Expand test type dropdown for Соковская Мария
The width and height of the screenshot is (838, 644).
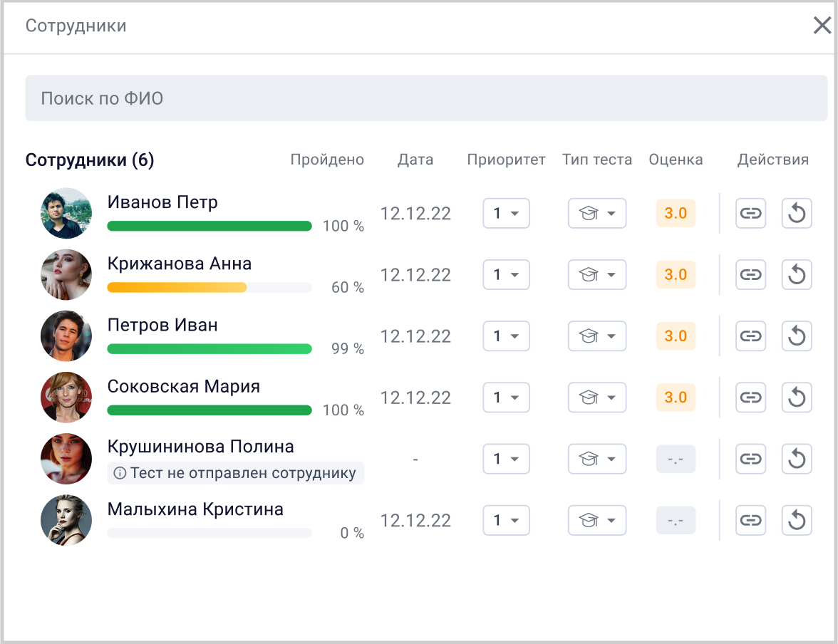tap(597, 397)
